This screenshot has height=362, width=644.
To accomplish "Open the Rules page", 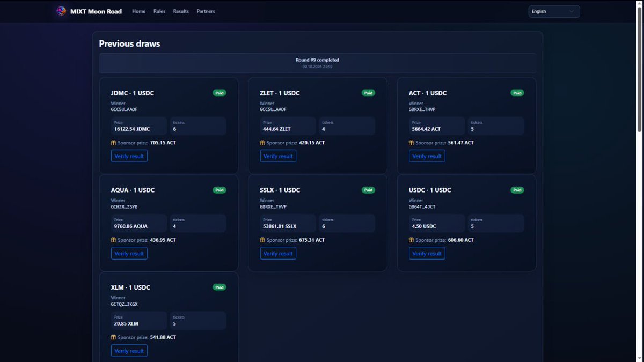I will (x=159, y=11).
